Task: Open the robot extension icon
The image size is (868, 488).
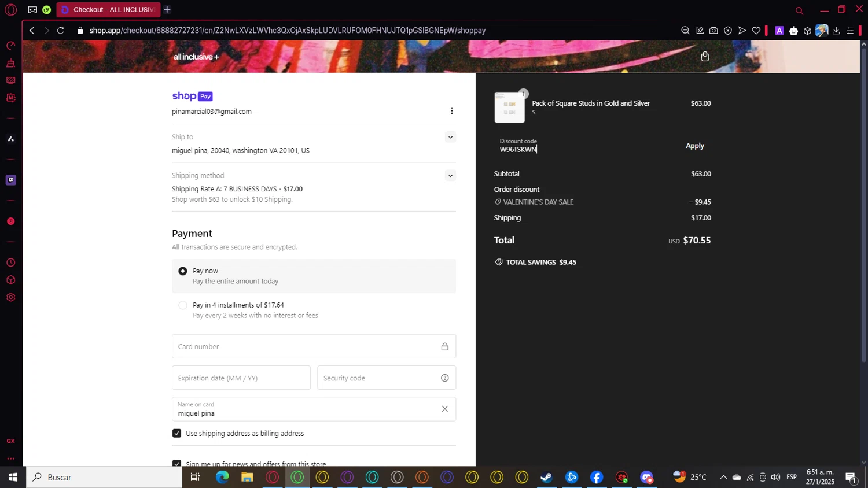Action: click(x=793, y=31)
